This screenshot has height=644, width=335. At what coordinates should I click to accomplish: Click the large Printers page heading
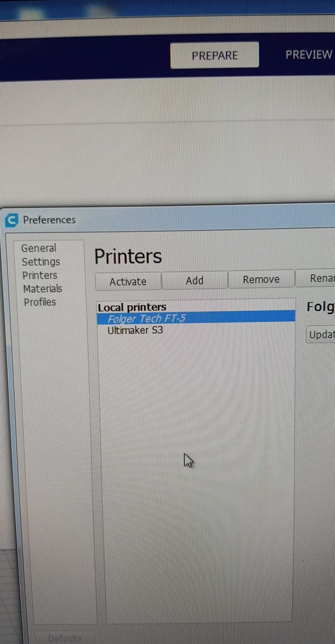[x=128, y=256]
